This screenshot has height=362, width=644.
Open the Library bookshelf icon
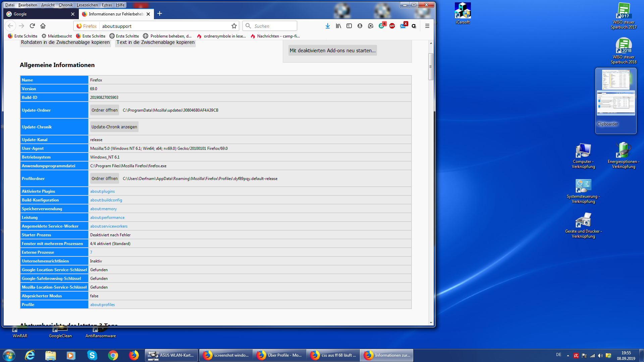pos(338,26)
